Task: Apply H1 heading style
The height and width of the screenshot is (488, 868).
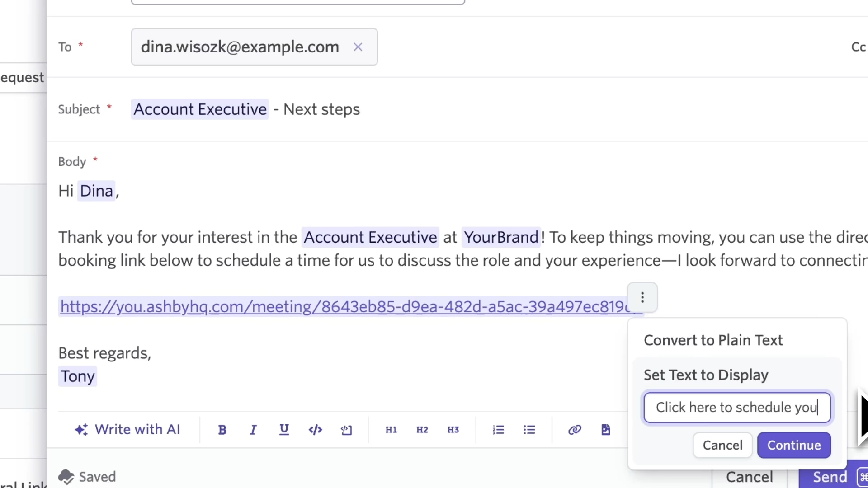Action: pyautogui.click(x=391, y=430)
